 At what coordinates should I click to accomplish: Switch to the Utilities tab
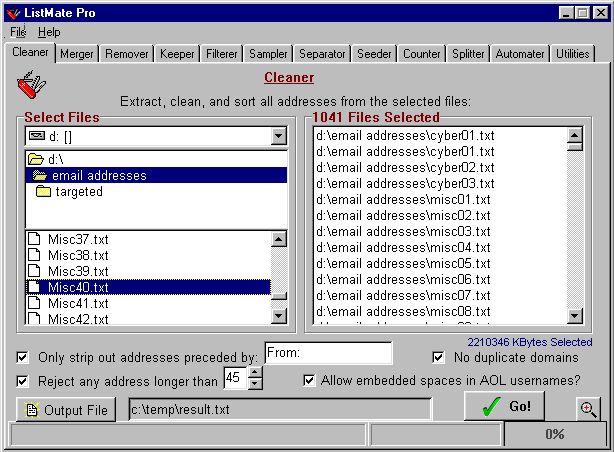(572, 54)
